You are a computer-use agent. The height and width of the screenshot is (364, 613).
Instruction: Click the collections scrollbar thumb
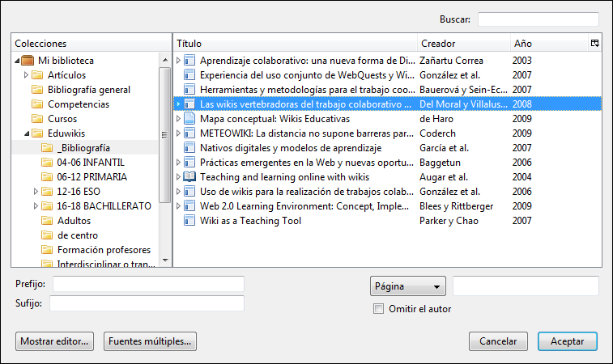(x=165, y=135)
